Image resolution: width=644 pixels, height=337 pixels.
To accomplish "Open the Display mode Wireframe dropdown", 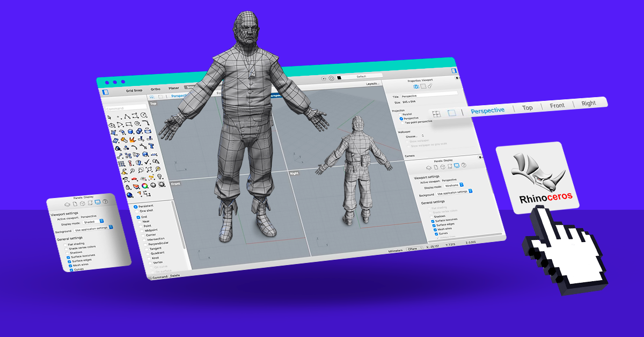I will (453, 185).
